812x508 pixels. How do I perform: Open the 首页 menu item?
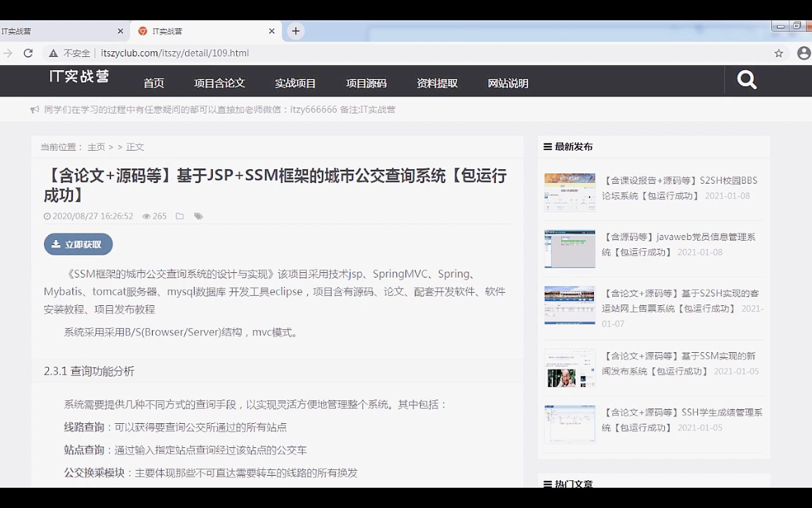point(154,83)
